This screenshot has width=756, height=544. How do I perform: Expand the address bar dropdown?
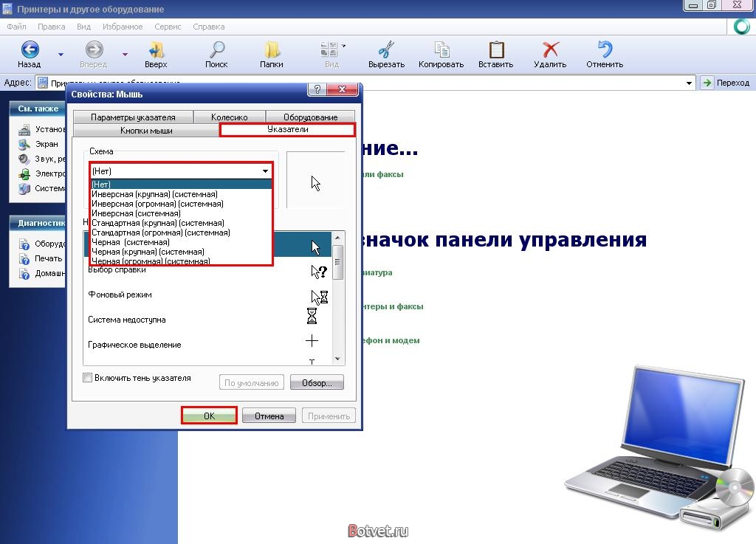point(689,83)
